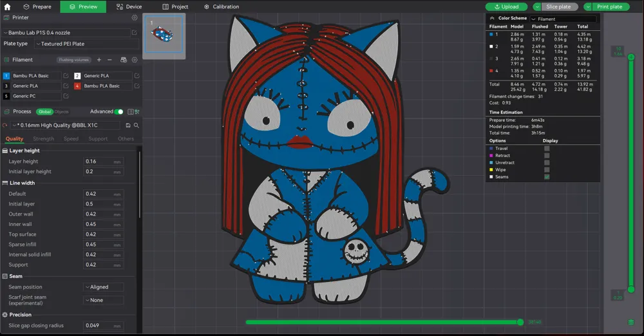This screenshot has height=336, width=644.
Task: Click the Printer section icon
Action: (6, 17)
